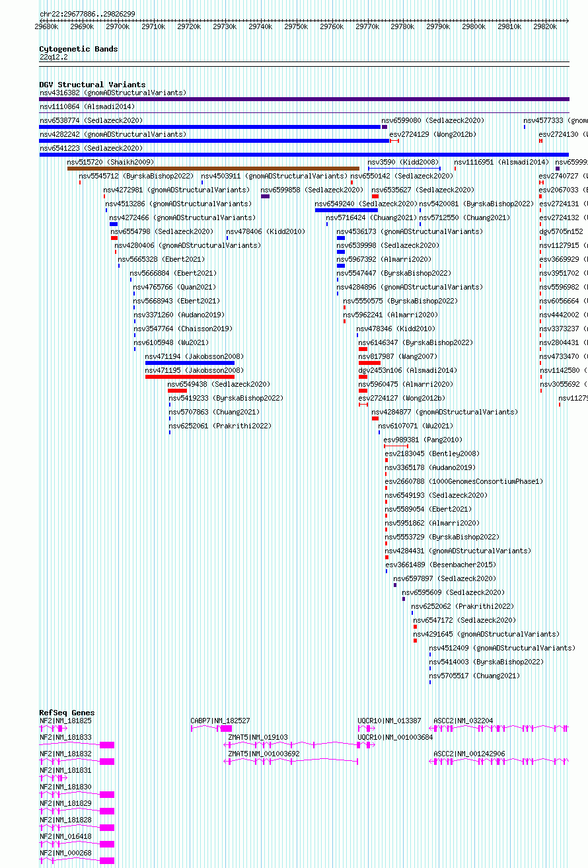The height and width of the screenshot is (868, 588).
Task: Open the nsv471195 (Jakobsson2008) label
Action: 194,370
